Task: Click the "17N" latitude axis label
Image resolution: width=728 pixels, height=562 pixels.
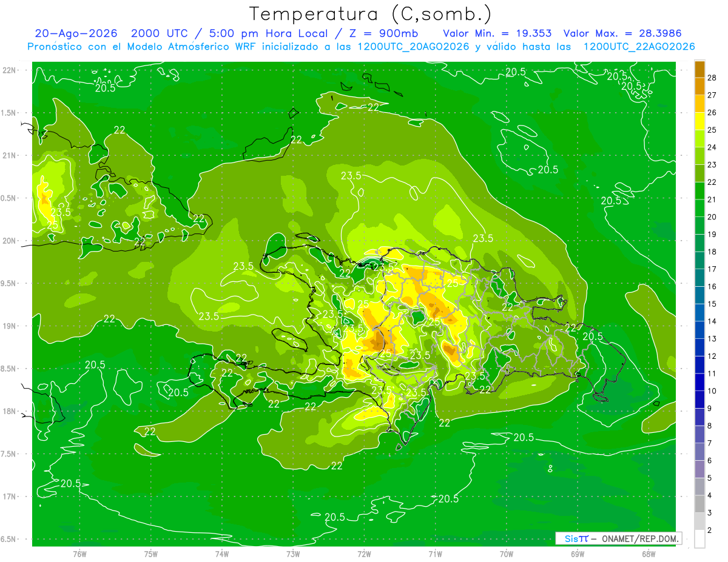Action: tap(10, 497)
